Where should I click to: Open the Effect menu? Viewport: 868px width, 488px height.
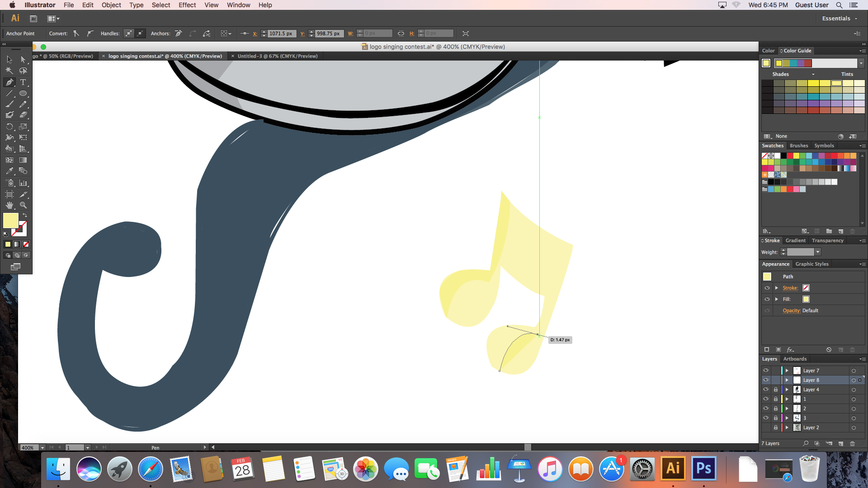pos(187,5)
